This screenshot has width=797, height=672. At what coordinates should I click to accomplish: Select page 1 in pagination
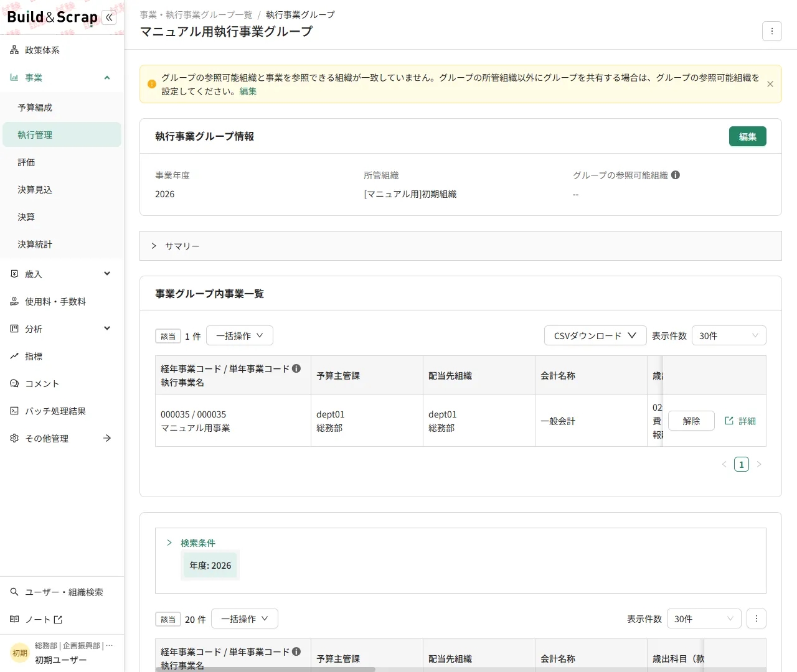742,464
